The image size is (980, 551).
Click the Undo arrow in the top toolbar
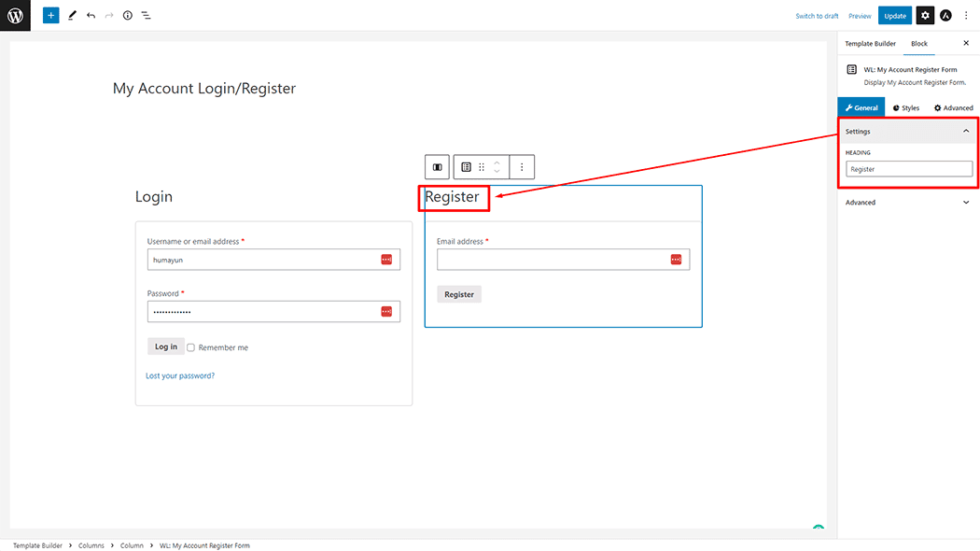(x=90, y=15)
